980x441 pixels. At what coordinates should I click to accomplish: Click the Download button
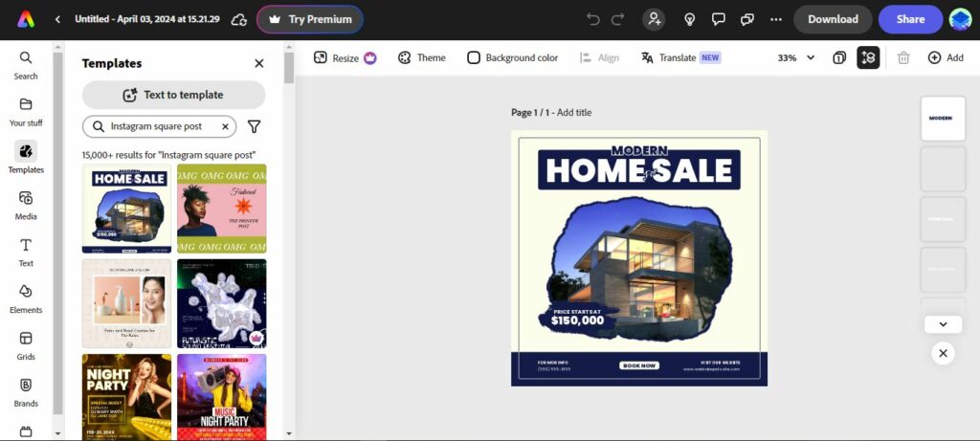833,19
